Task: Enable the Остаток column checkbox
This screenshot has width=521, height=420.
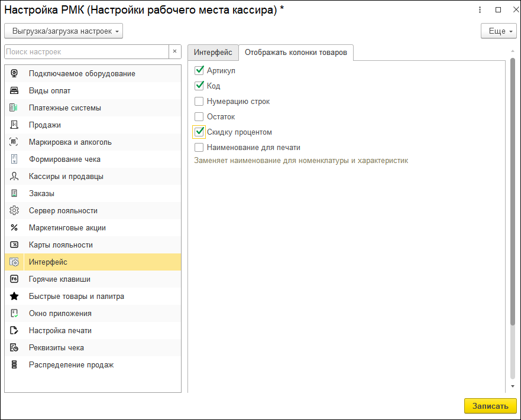Action: [x=199, y=117]
